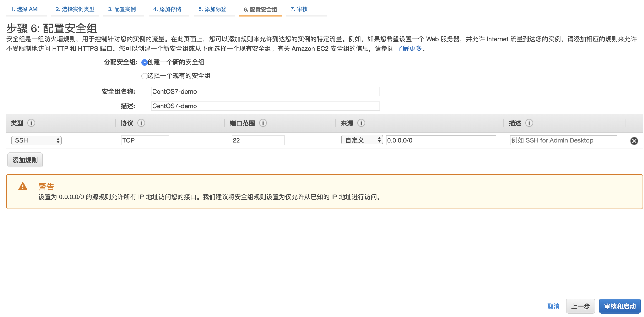644x317 pixels.
Task: Open the 类型 column info tooltip icon
Action: click(x=31, y=123)
